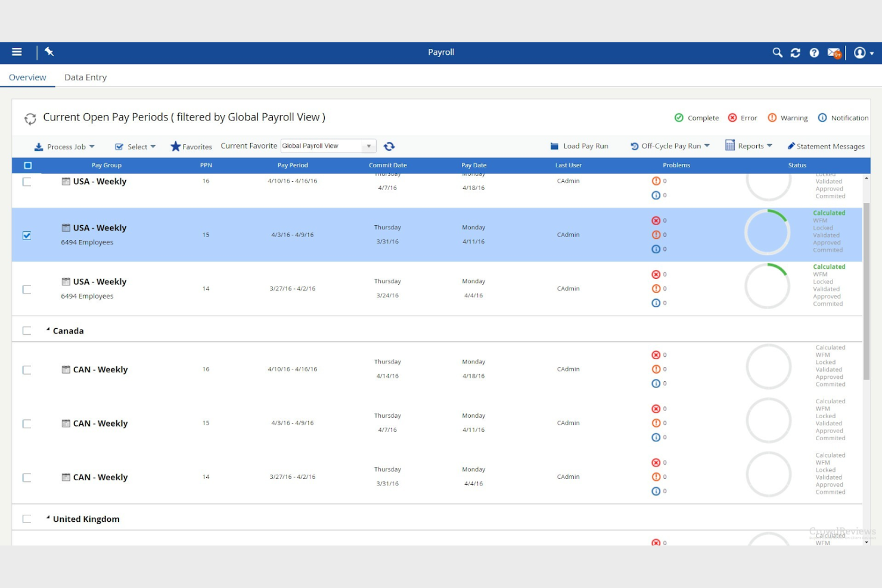The height and width of the screenshot is (588, 882).
Task: Check the USA - Weekly PPN 14 checkbox
Action: (26, 289)
